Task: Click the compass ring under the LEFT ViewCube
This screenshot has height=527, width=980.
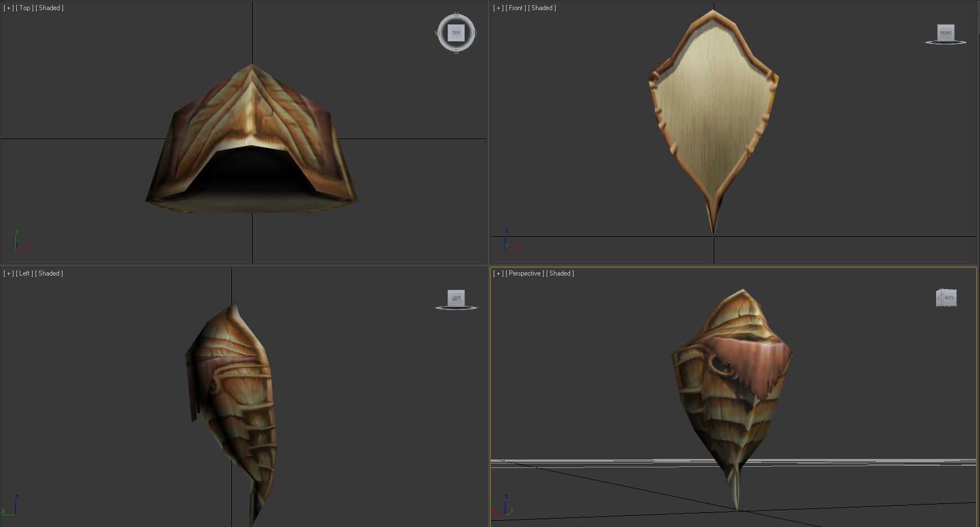Action: [456, 308]
